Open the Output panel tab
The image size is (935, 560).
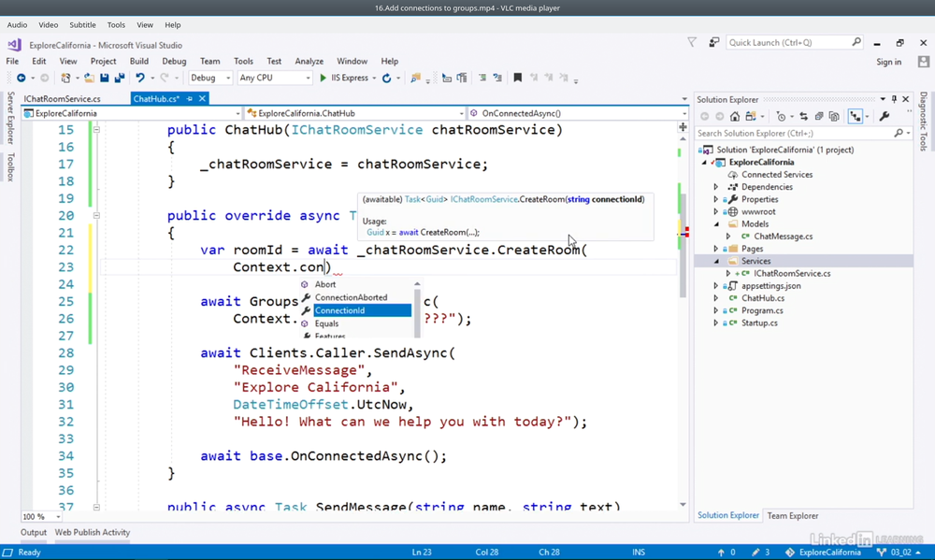click(x=34, y=532)
